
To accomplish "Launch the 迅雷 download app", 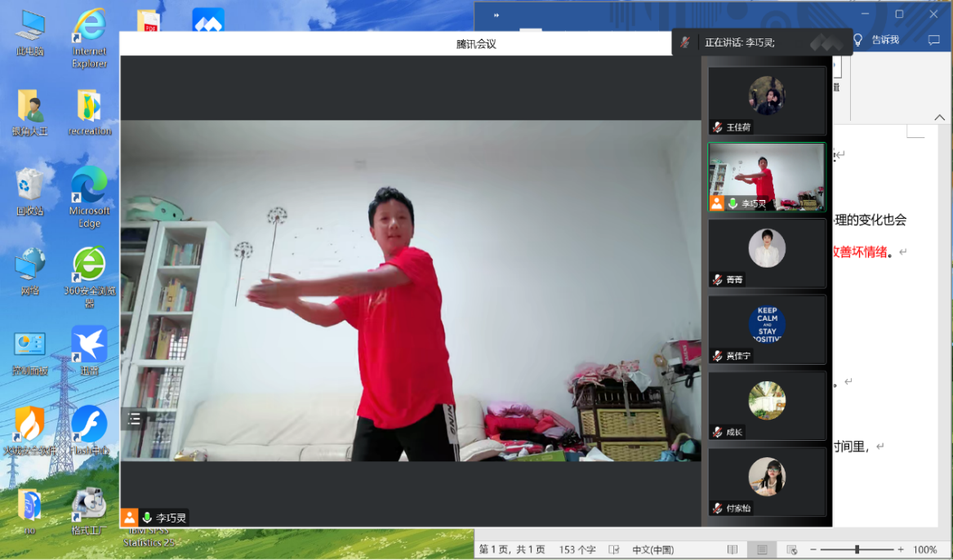I will [89, 351].
